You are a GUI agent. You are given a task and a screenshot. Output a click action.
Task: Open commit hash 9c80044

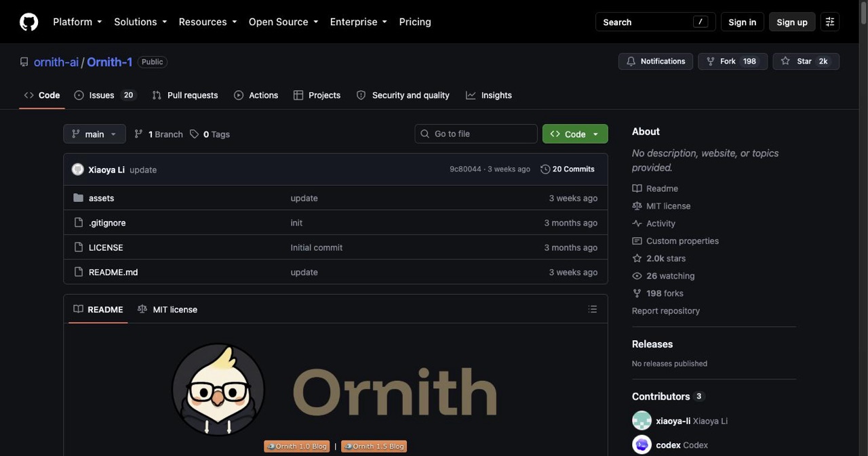coord(465,169)
